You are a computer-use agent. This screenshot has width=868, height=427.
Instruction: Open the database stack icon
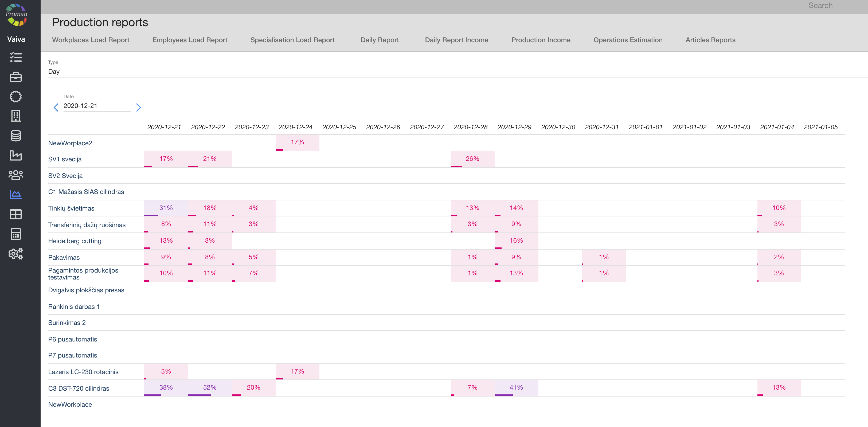pos(15,136)
